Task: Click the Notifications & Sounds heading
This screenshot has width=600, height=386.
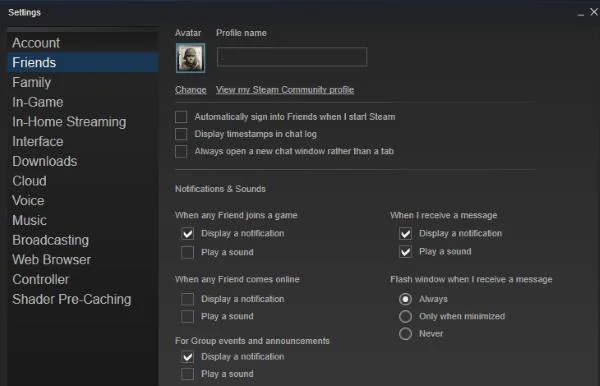Action: 220,189
